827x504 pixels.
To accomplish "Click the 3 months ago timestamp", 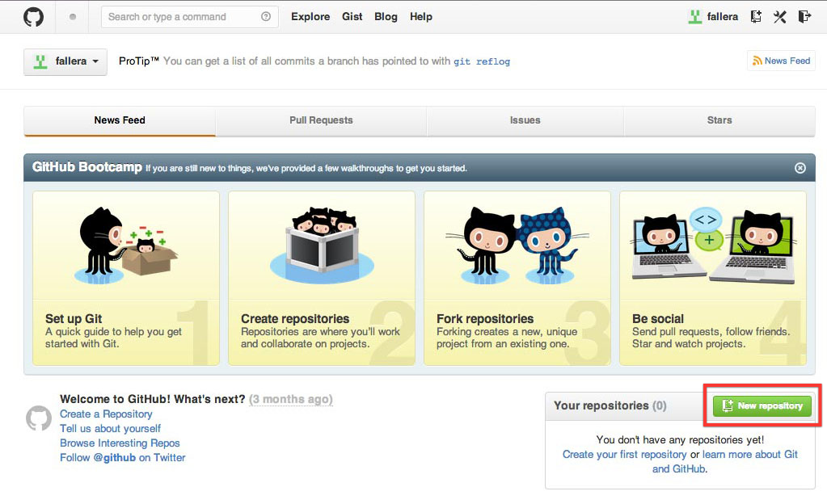I will 291,399.
